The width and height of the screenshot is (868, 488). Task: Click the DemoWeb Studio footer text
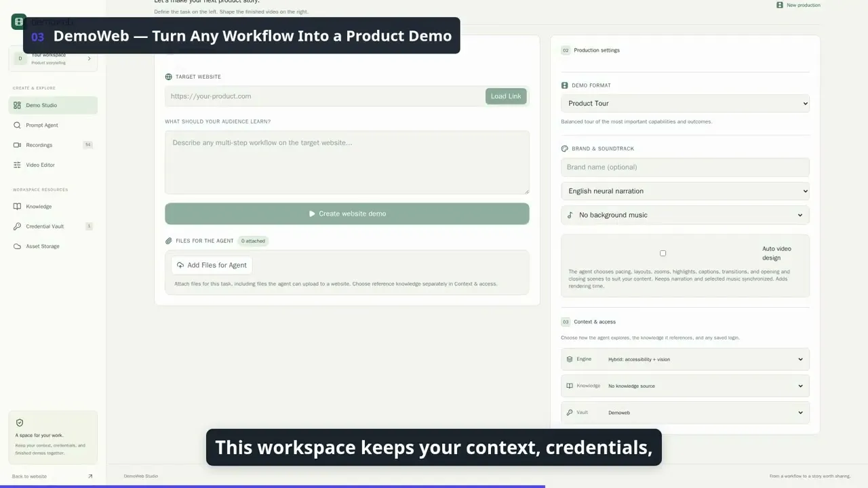[x=141, y=476]
